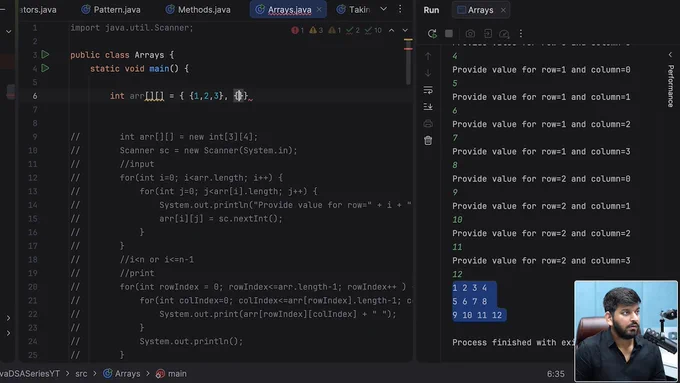Clear console output with trash icon
This screenshot has width=680, height=383.
click(x=428, y=141)
